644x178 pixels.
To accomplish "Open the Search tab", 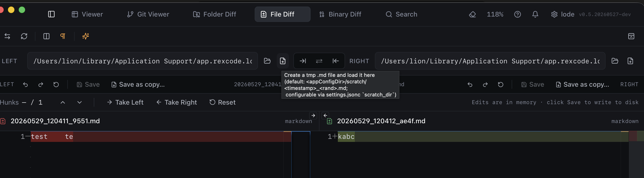I will tap(401, 14).
